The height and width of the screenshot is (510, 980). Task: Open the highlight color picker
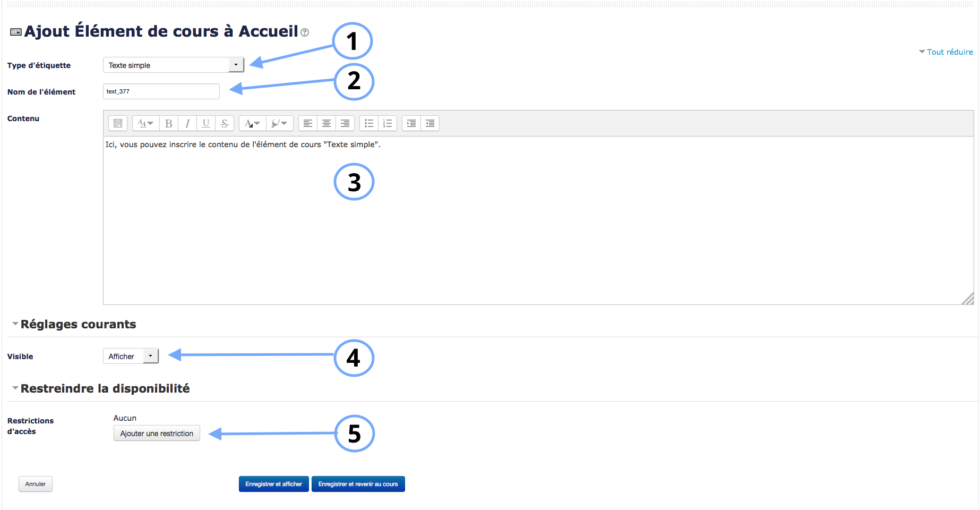point(279,124)
